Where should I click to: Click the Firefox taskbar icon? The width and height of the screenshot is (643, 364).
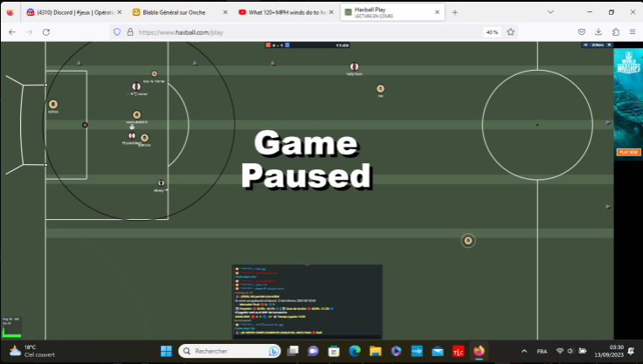click(479, 351)
